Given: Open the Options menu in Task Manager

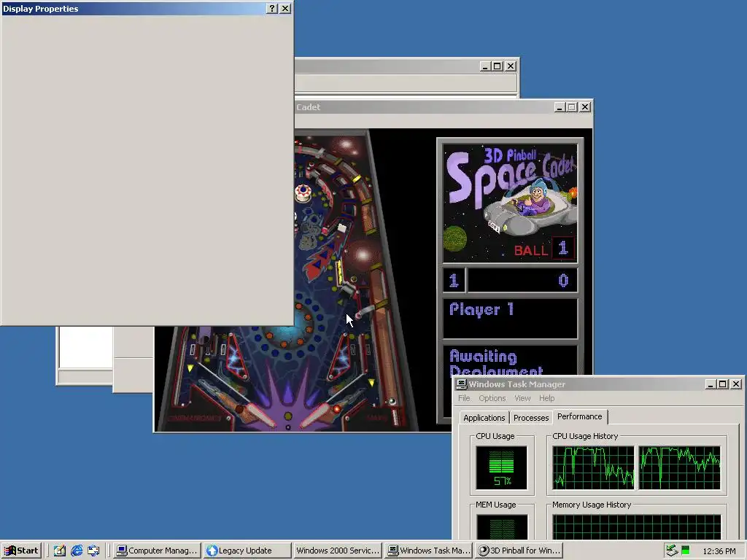Looking at the screenshot, I should tap(492, 398).
